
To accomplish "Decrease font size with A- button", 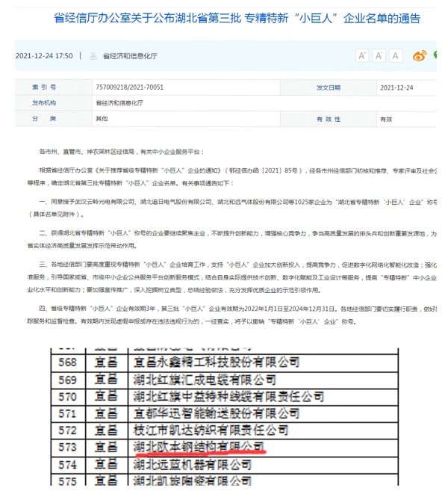I will coord(379,56).
